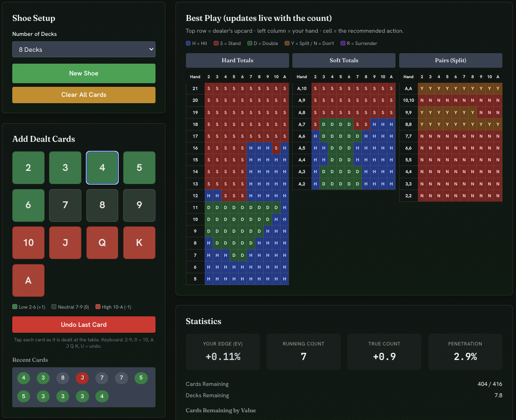Click Pairs row label A,A
The image size is (516, 420).
pos(408,89)
